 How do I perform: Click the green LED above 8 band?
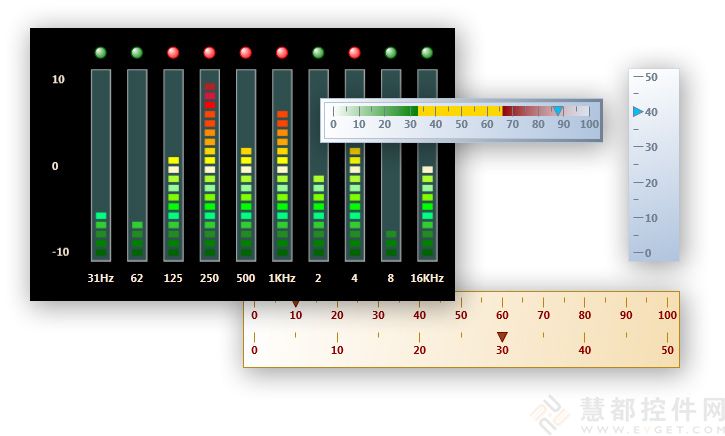391,52
